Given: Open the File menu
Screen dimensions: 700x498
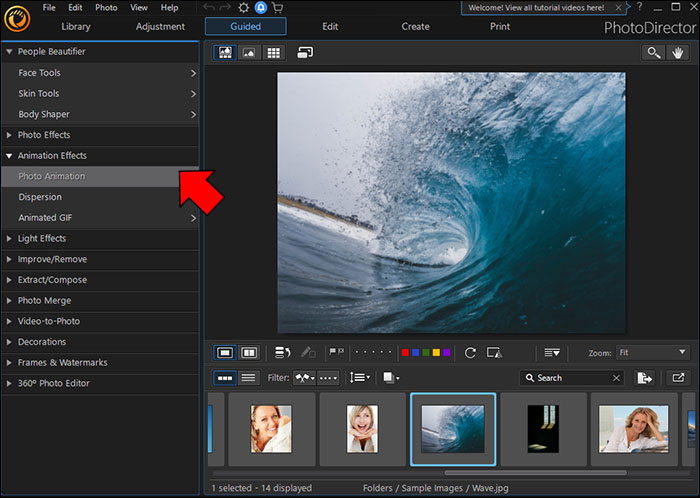Looking at the screenshot, I should 49,8.
